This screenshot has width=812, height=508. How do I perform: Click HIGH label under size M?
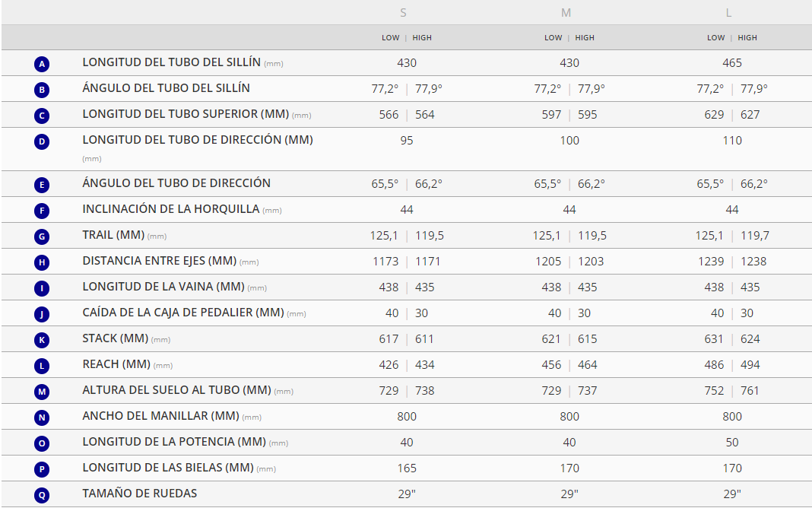pyautogui.click(x=585, y=38)
